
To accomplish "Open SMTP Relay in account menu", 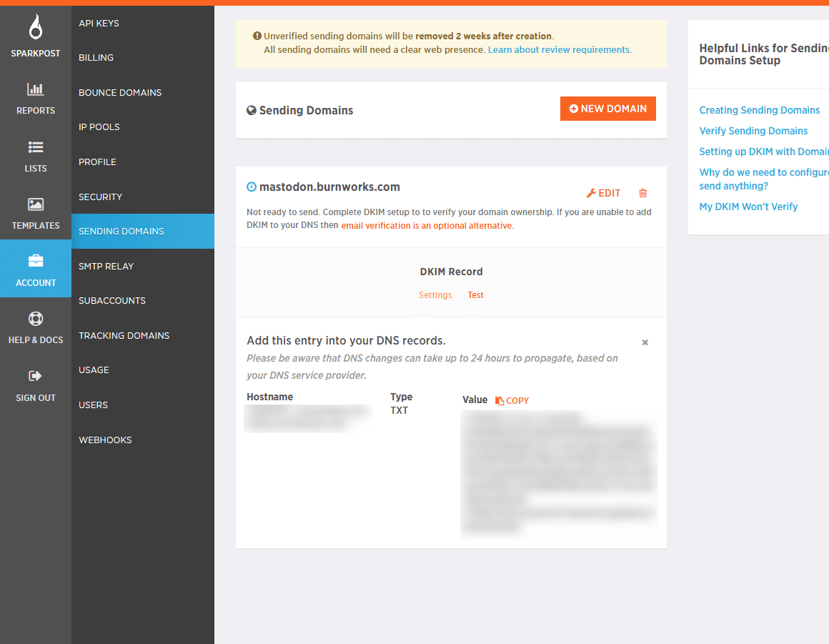I will pyautogui.click(x=106, y=266).
